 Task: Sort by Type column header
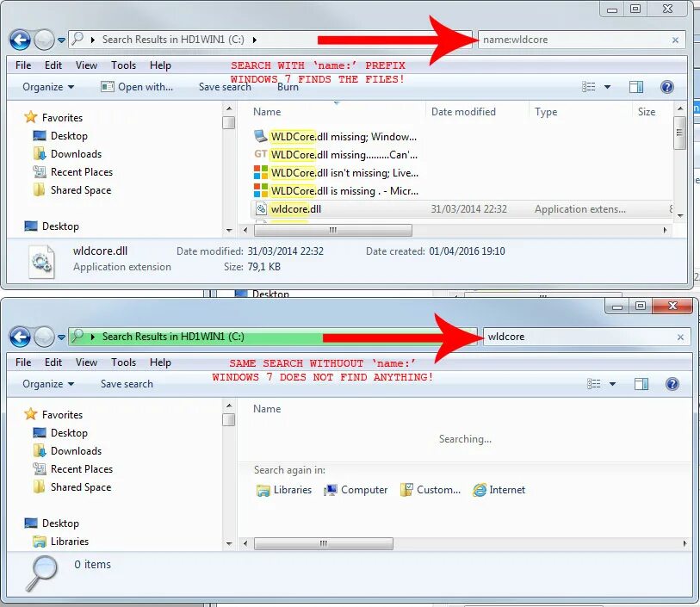click(x=546, y=112)
